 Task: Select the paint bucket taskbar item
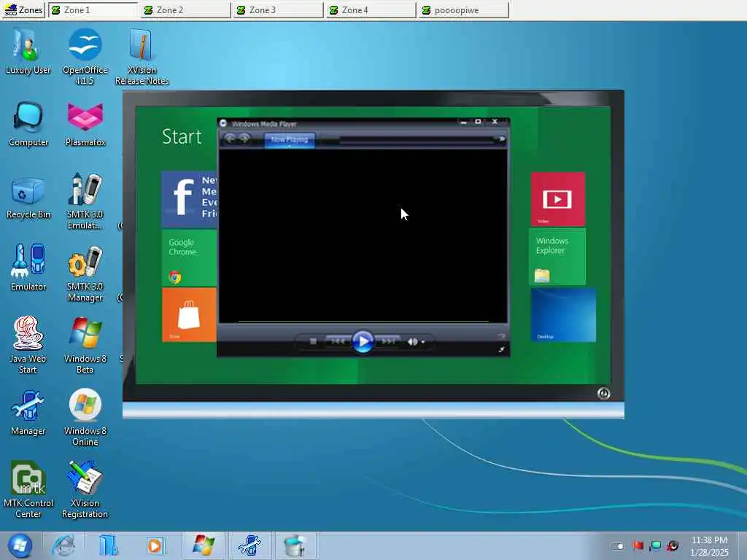(x=295, y=545)
